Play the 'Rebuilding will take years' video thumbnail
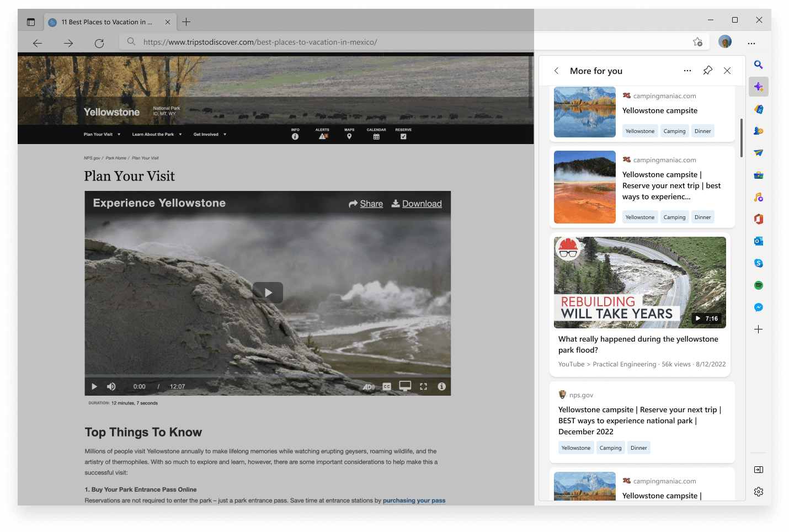 [640, 283]
